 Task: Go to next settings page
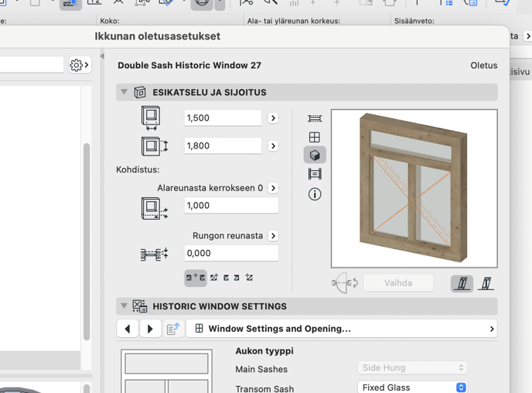click(150, 329)
